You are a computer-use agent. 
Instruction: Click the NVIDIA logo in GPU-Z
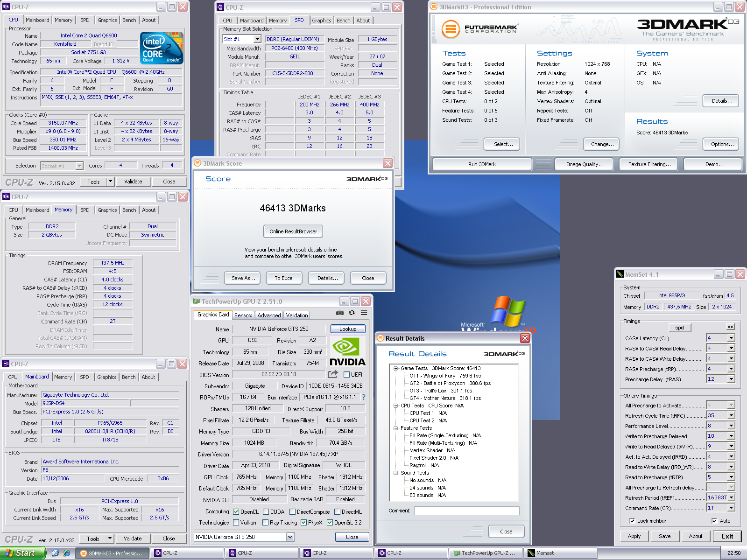pos(347,351)
